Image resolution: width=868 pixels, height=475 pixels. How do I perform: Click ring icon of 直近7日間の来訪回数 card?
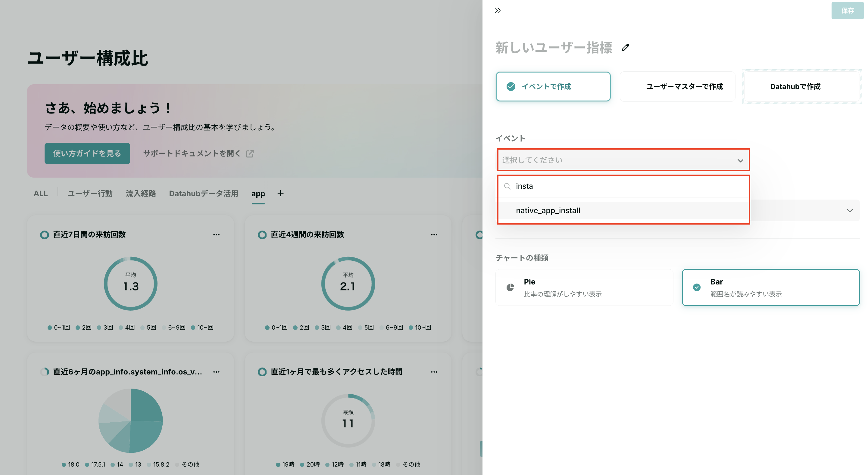pyautogui.click(x=45, y=235)
